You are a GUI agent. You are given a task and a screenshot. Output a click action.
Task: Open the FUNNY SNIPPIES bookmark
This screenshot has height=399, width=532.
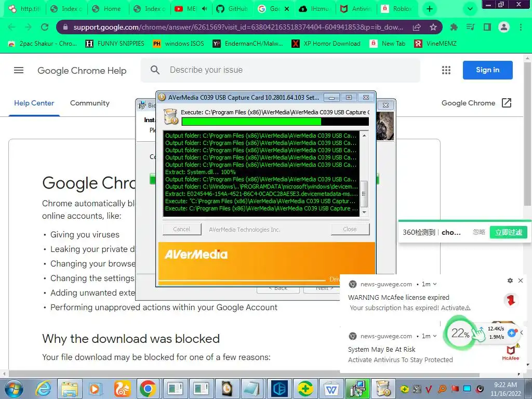115,44
